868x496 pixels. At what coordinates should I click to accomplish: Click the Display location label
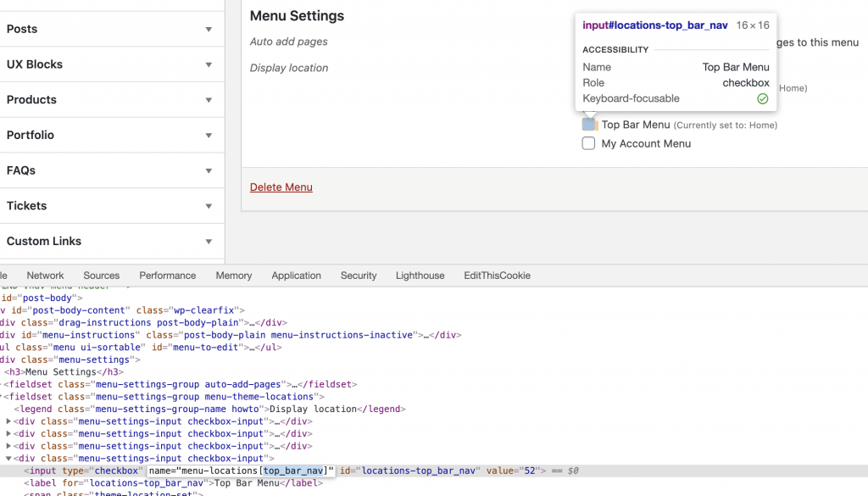(289, 68)
